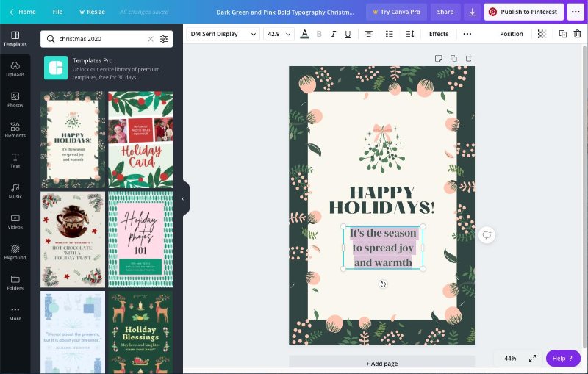Open search filter settings icon
This screenshot has height=374, width=588.
164,39
